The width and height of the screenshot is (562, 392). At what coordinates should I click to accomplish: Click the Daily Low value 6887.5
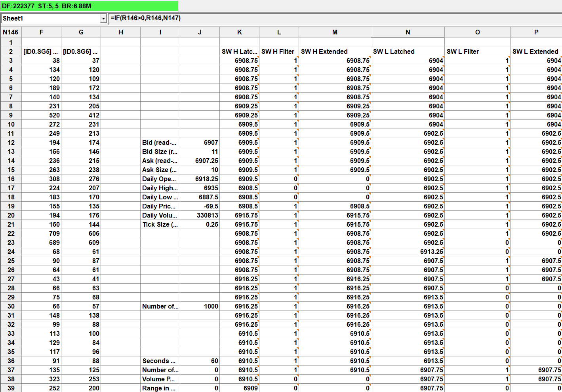[x=200, y=197]
